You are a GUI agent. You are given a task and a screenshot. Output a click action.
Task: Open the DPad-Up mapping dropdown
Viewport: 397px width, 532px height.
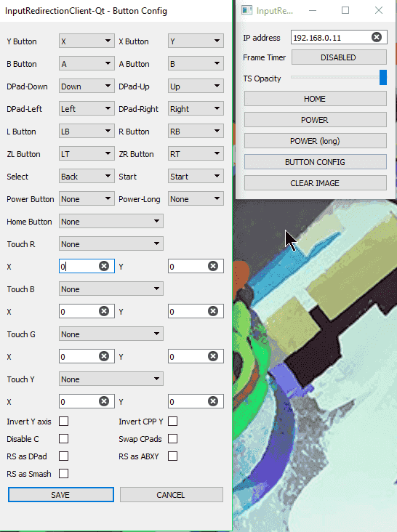coord(196,86)
